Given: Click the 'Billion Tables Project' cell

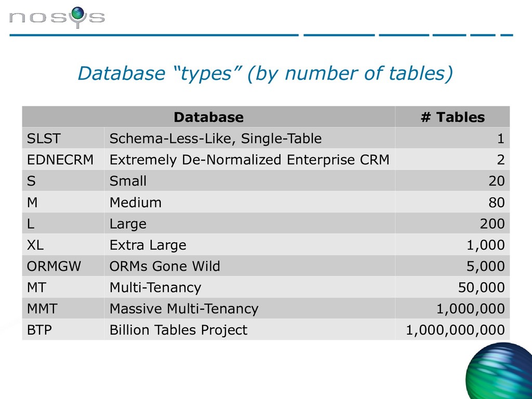Looking at the screenshot, I should [249, 329].
